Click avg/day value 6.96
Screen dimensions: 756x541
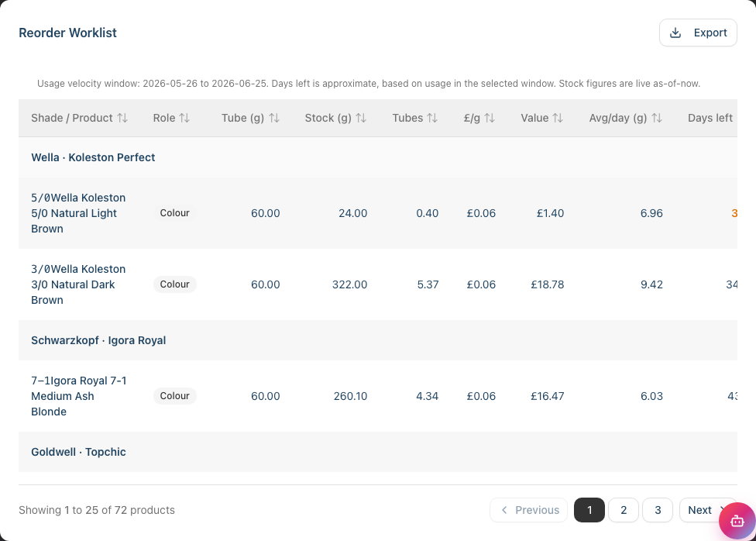click(651, 213)
